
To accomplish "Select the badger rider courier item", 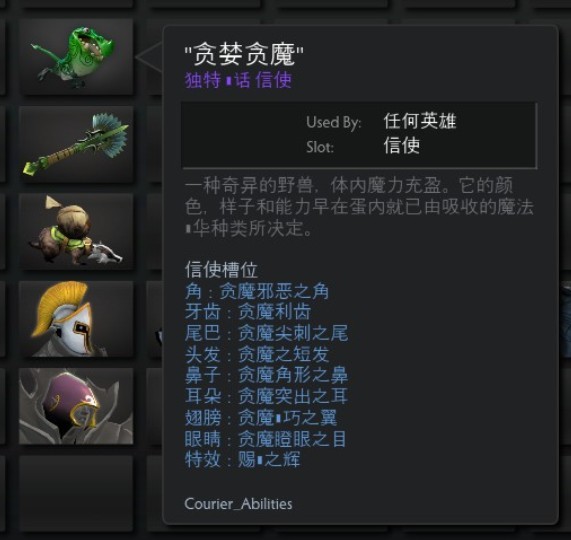I will click(76, 232).
